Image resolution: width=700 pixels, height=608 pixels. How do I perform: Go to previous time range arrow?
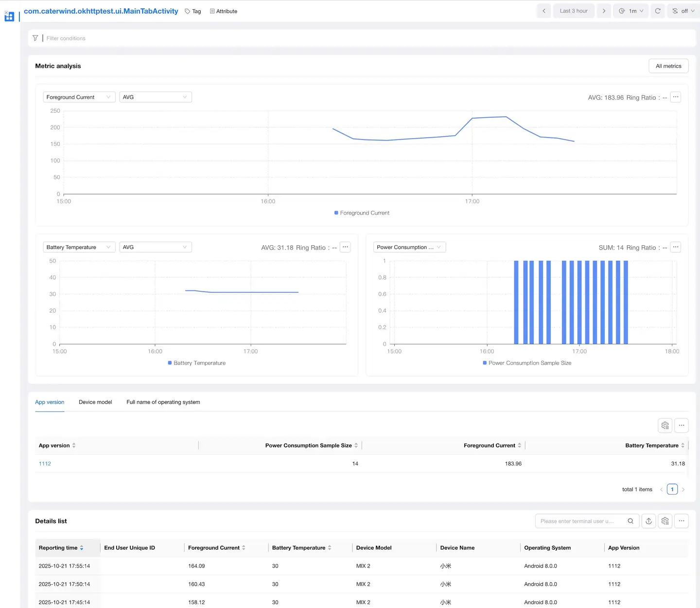click(x=544, y=11)
